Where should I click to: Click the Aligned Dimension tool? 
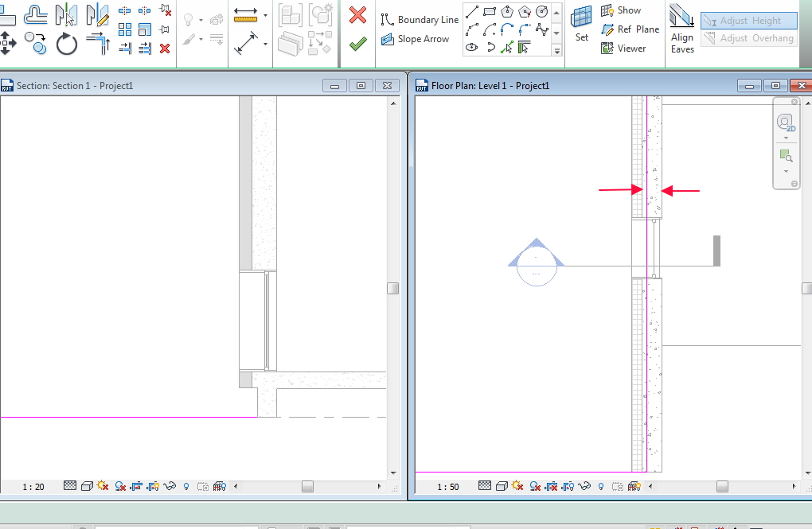[245, 43]
